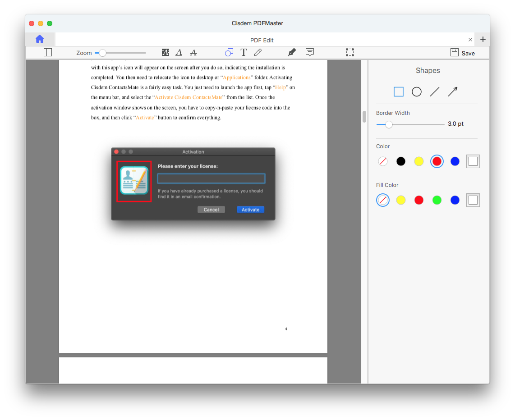Screen dimensions: 515x420
Task: Set fill color to green
Action: [x=437, y=200]
